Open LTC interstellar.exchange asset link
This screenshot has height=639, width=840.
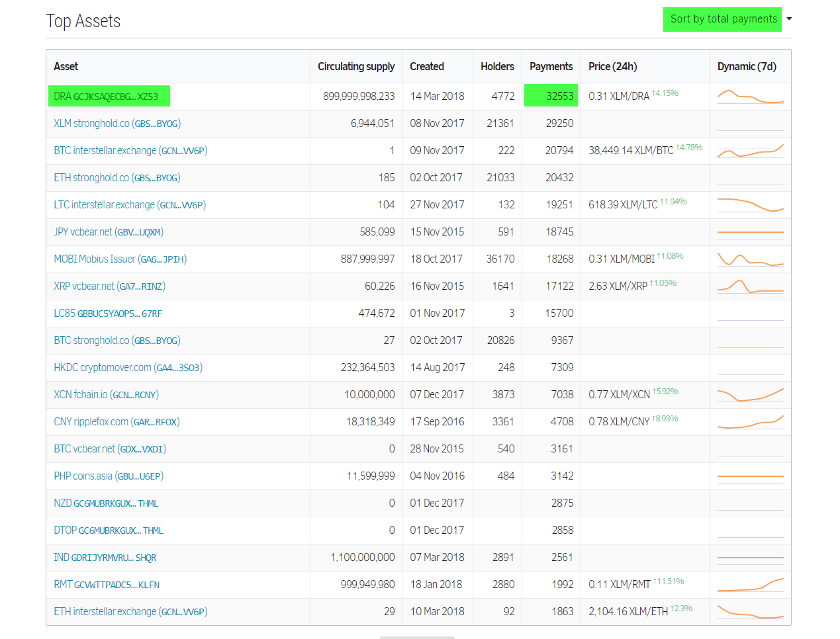(130, 205)
